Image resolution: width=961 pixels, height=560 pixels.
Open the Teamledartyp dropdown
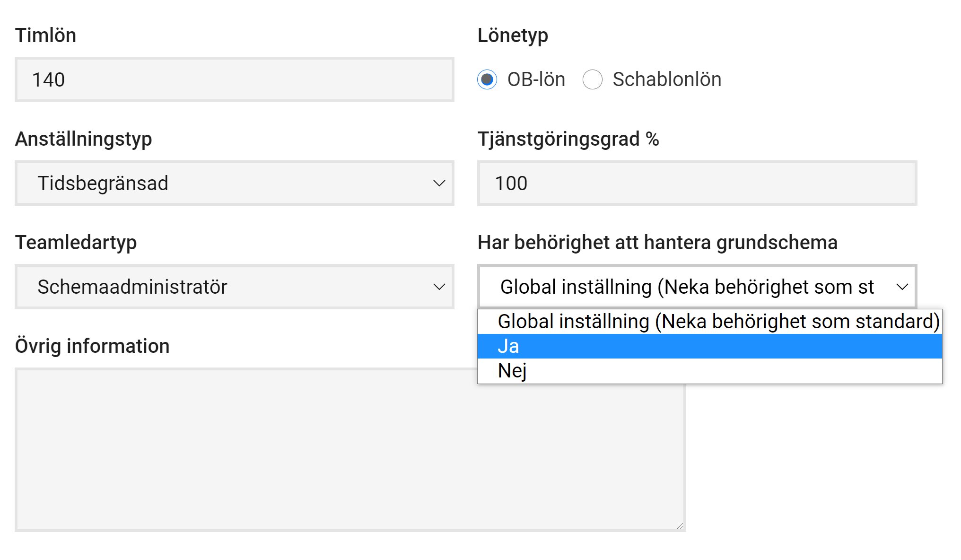[x=234, y=287]
